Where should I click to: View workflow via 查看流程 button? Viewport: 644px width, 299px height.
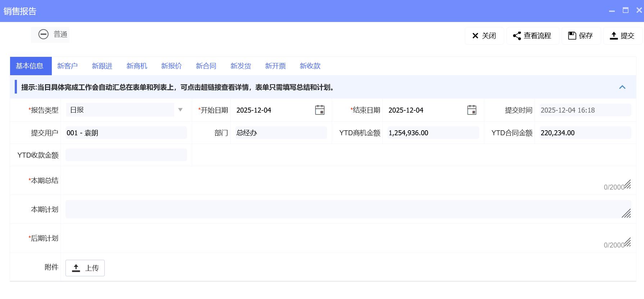pos(533,36)
